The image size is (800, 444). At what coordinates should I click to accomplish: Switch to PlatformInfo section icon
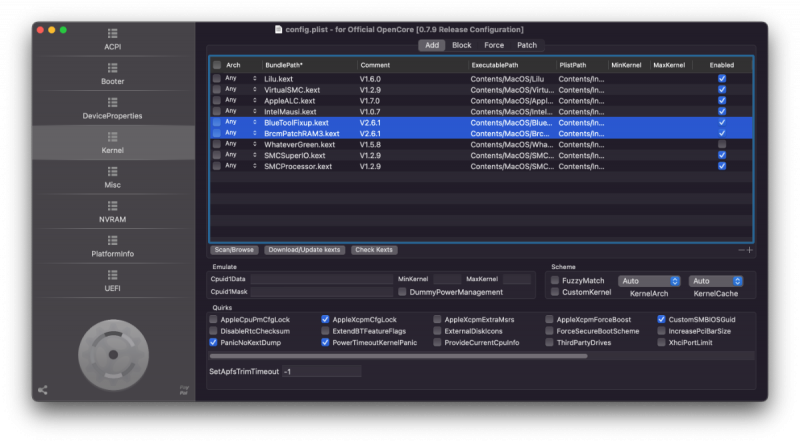(113, 246)
